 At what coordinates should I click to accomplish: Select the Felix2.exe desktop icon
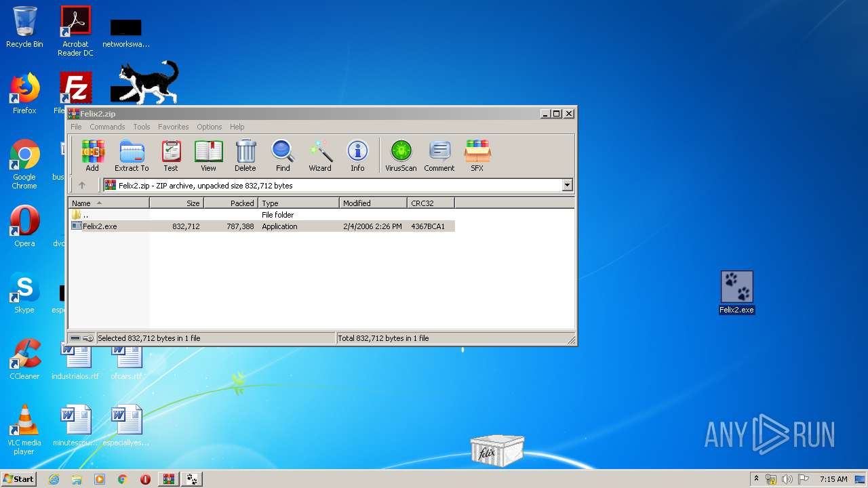tap(736, 293)
